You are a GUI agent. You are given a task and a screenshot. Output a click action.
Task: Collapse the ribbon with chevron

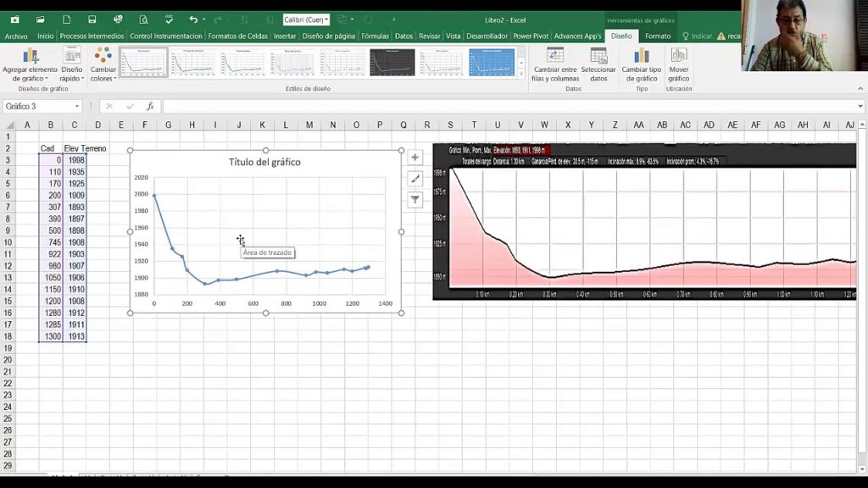click(860, 88)
